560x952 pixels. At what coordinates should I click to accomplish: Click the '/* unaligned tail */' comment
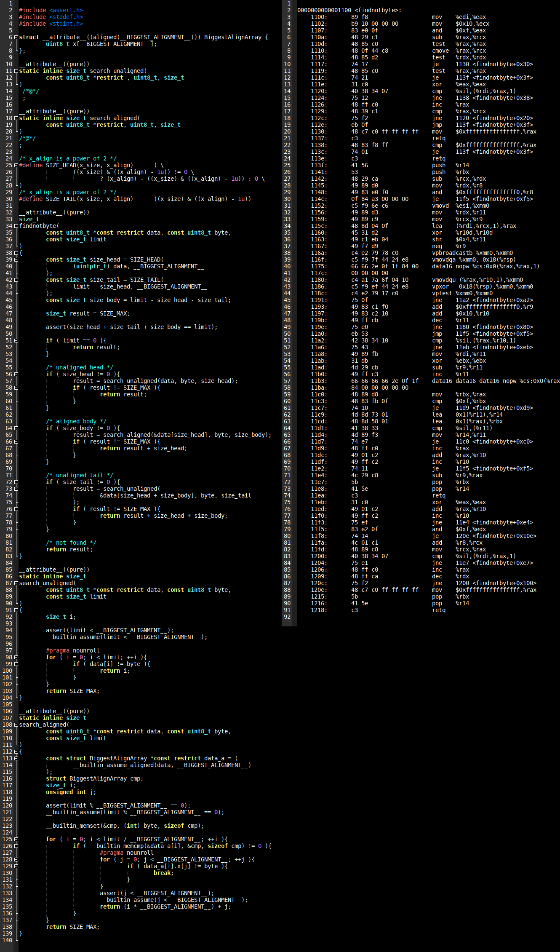coord(80,476)
